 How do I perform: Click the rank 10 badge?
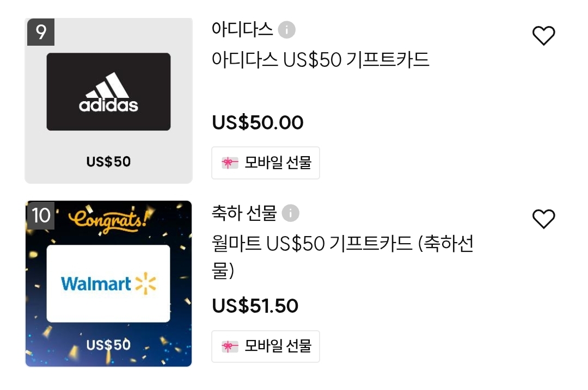41,215
